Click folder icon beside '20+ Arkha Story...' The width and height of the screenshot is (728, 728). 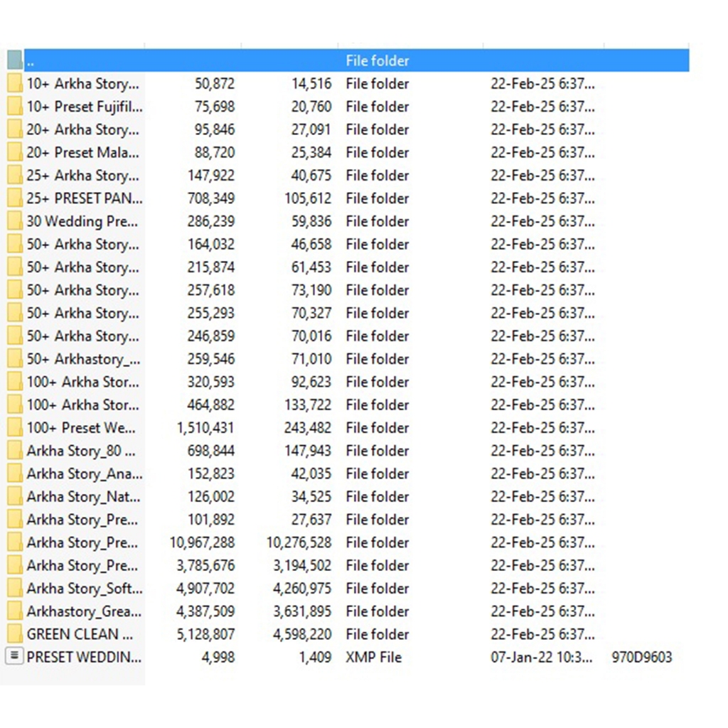(14, 129)
